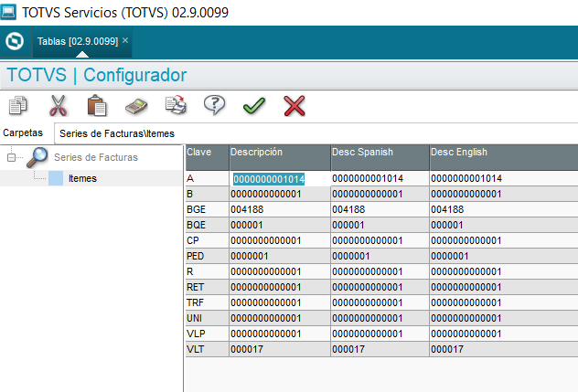Select Clave cell A

(x=208, y=179)
